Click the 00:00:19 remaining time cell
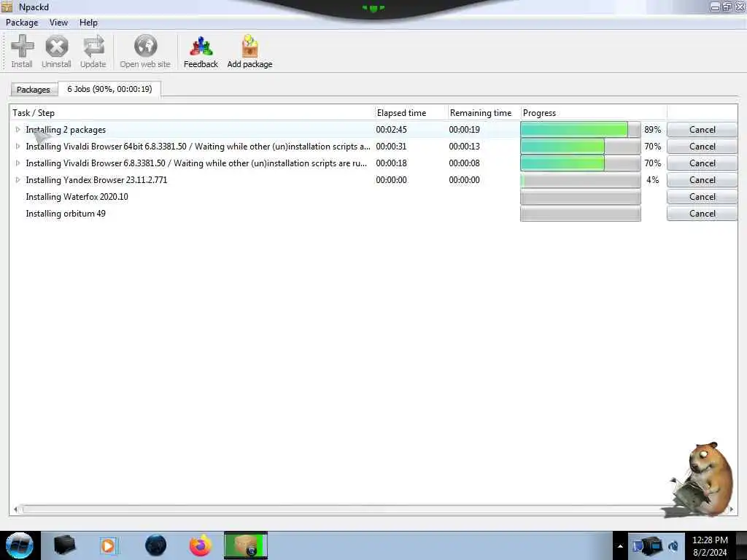 coord(464,130)
